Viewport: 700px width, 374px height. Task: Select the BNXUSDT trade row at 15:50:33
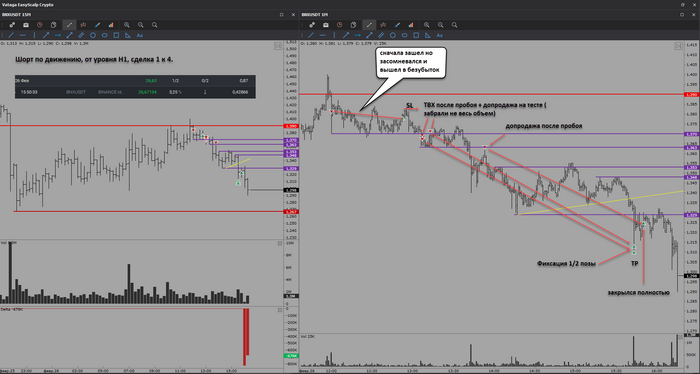tap(135, 92)
